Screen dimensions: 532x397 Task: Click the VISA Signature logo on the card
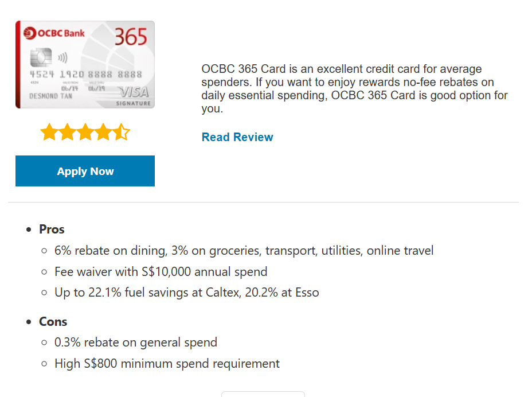[x=134, y=95]
